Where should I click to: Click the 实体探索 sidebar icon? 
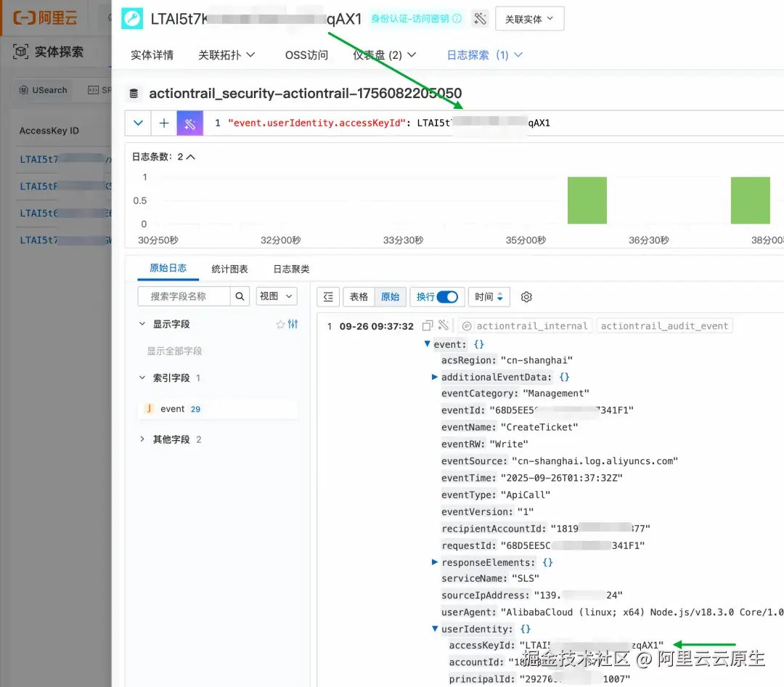pyautogui.click(x=20, y=52)
